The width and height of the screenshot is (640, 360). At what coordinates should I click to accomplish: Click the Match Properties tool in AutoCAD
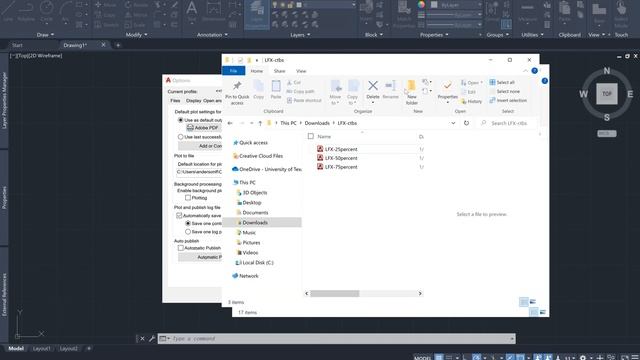point(404,14)
